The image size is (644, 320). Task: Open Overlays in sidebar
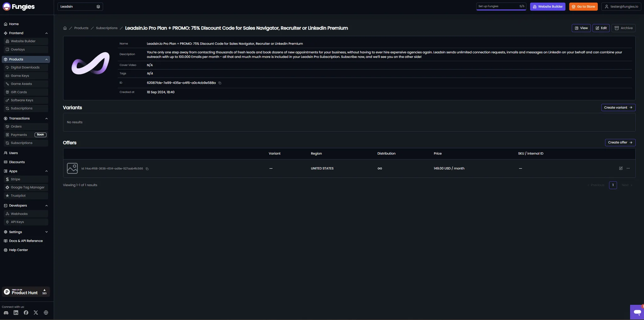point(26,49)
